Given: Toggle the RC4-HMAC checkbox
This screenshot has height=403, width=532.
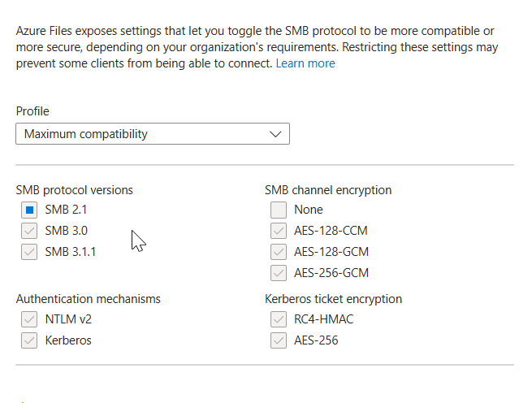Looking at the screenshot, I should [x=279, y=319].
